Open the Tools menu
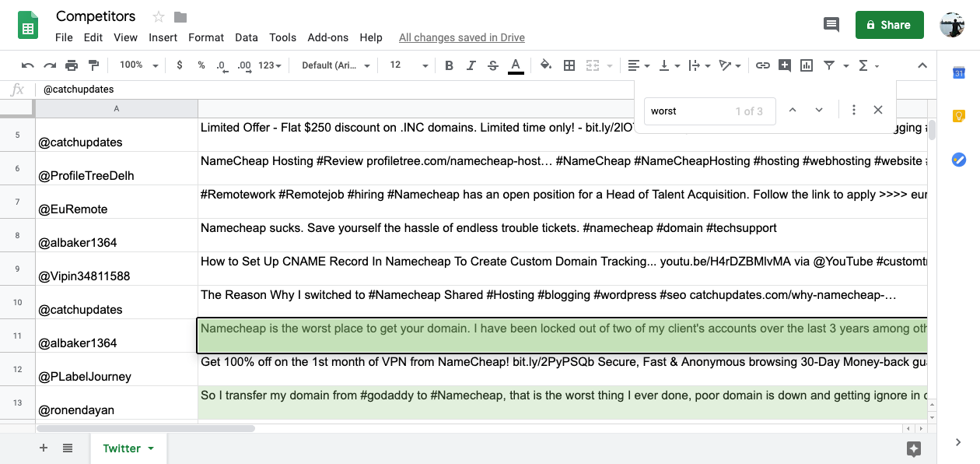 (x=283, y=37)
